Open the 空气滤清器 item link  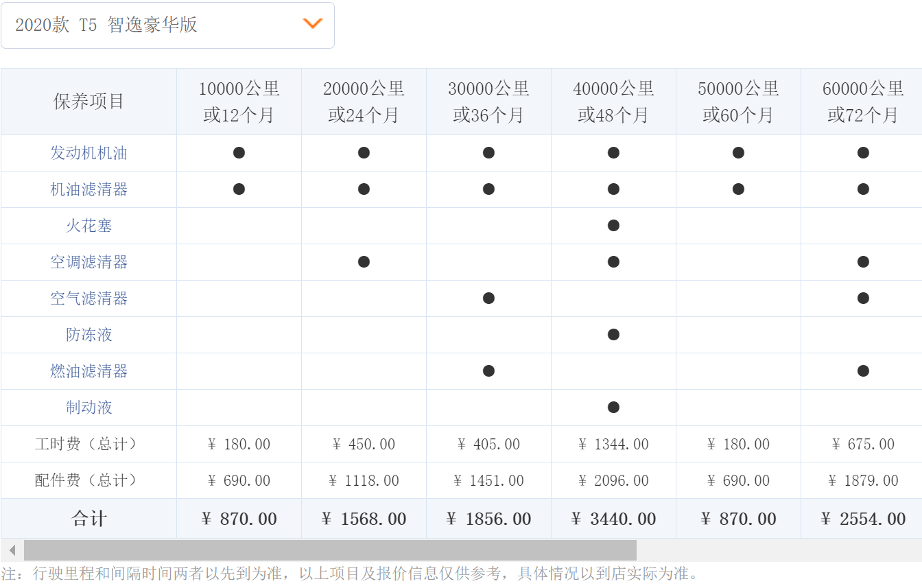tap(88, 298)
